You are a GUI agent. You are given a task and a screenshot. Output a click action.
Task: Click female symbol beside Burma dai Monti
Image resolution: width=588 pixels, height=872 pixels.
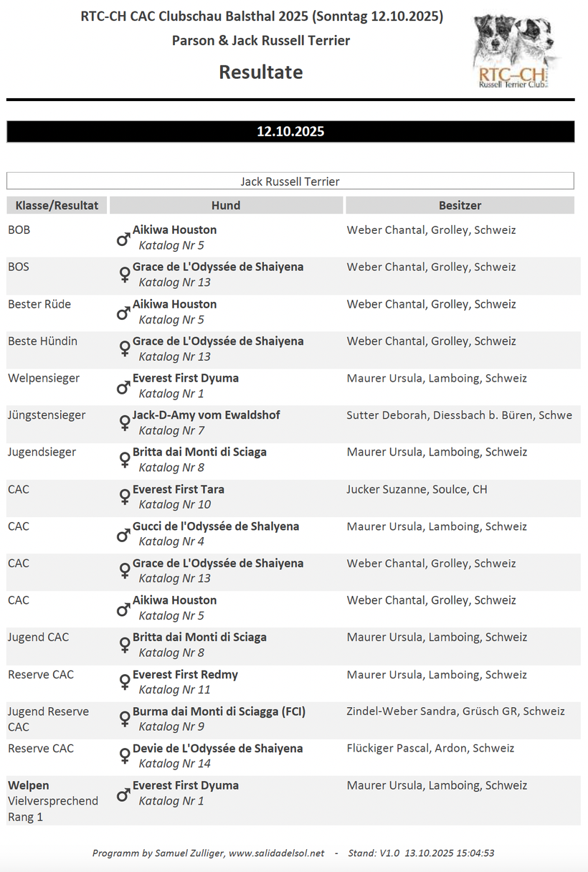pos(124,719)
